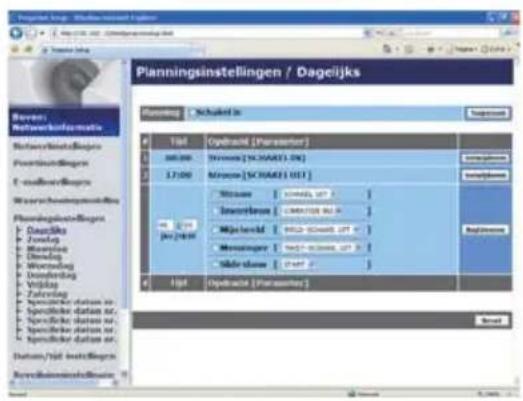Select Vrijdag schedule link
Viewport: 523px width, 401px height.
click(42, 285)
